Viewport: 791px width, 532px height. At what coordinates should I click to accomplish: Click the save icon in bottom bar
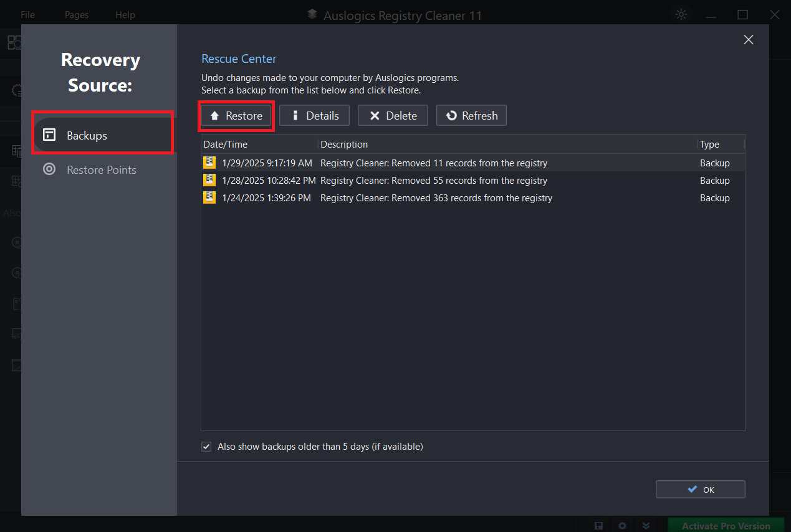click(598, 525)
